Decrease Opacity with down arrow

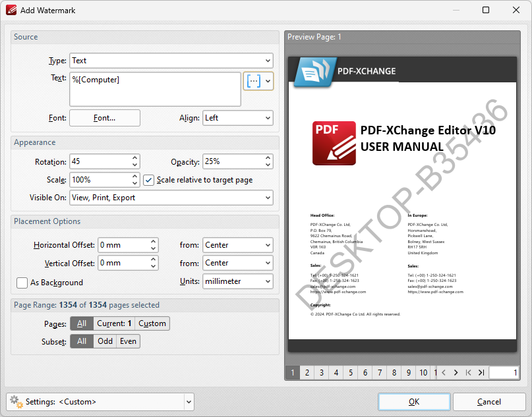click(x=268, y=165)
